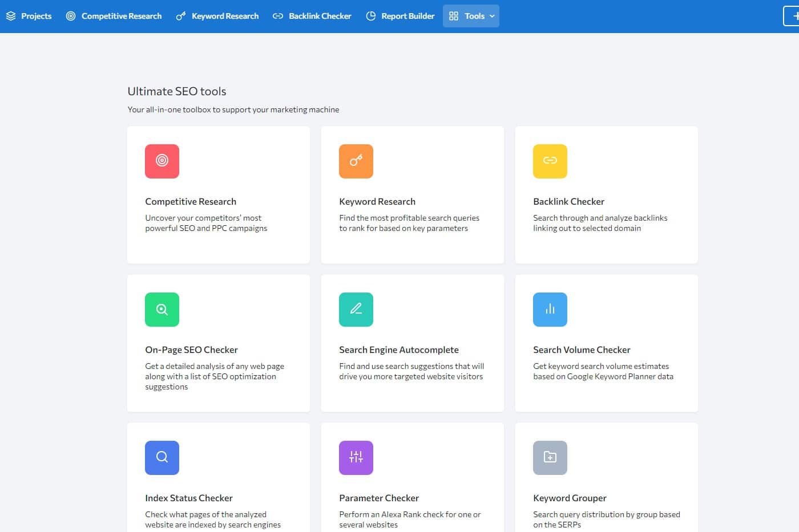Image resolution: width=799 pixels, height=532 pixels.
Task: Click the green On-Page SEO Checker icon
Action: [162, 310]
